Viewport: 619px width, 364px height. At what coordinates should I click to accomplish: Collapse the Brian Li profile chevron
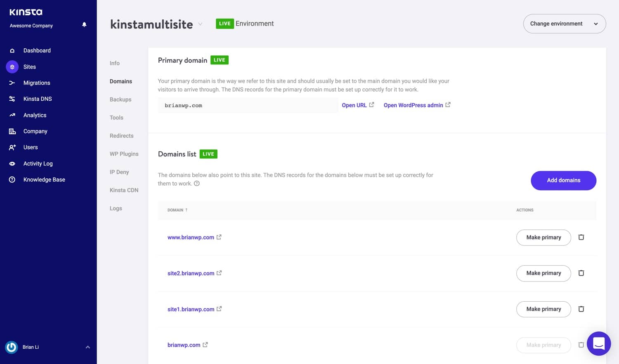click(87, 347)
